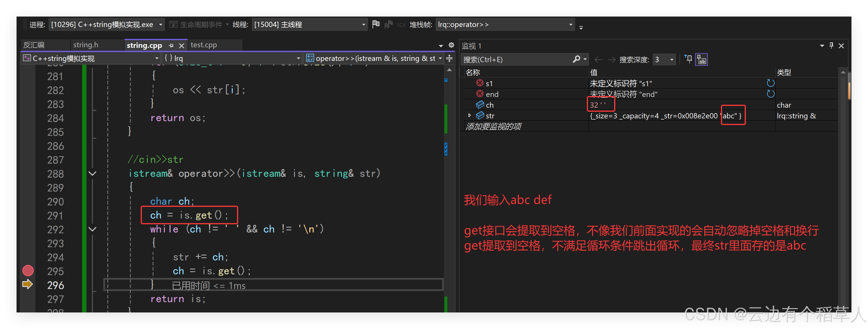Viewport: 868px width, 329px height.
Task: Click the 未定义标识符 "s1" value
Action: click(x=621, y=84)
